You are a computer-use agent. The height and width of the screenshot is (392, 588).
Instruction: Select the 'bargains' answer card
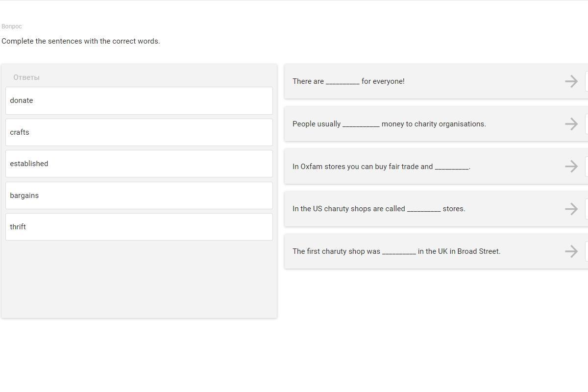(x=139, y=196)
